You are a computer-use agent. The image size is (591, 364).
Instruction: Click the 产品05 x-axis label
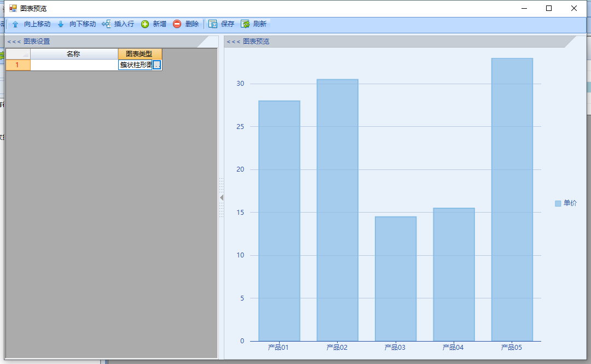(512, 348)
